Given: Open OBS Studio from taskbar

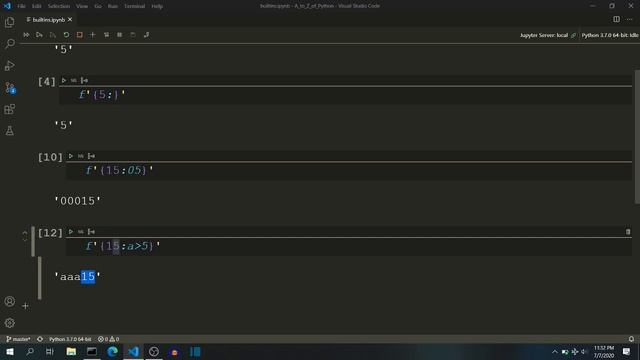Looking at the screenshot, I should coord(154,352).
